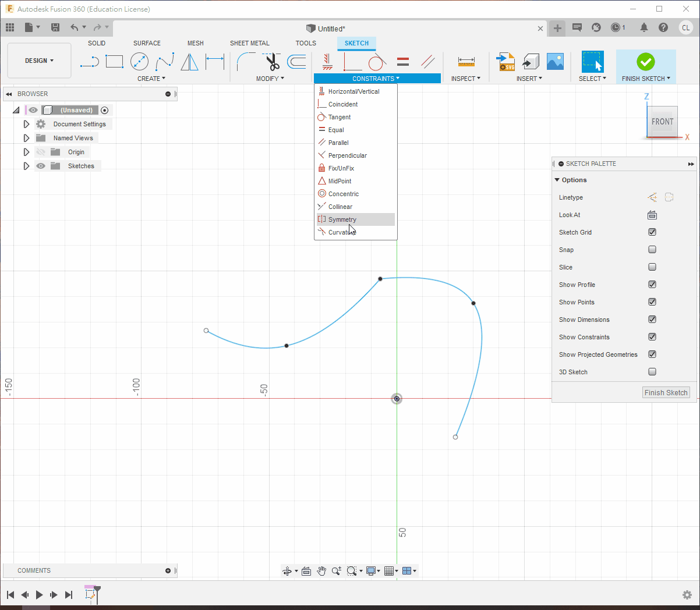This screenshot has height=610, width=700.
Task: Select the Fillet tool in Modify
Action: click(246, 62)
